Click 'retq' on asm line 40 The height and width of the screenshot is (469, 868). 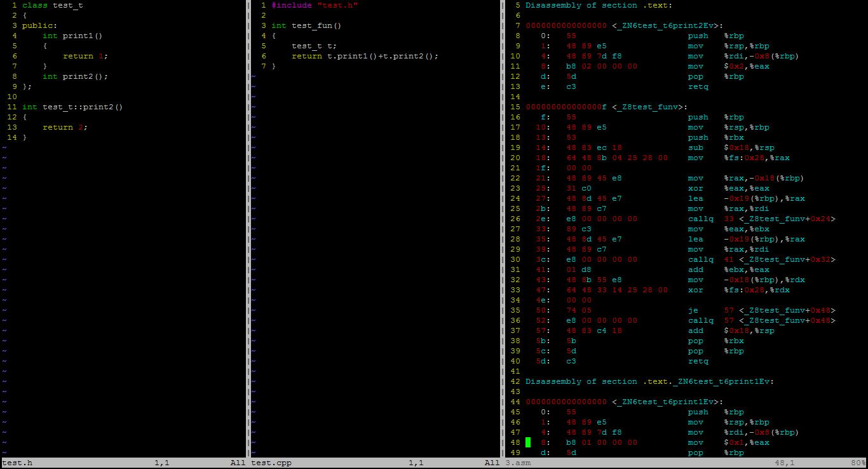tap(698, 361)
